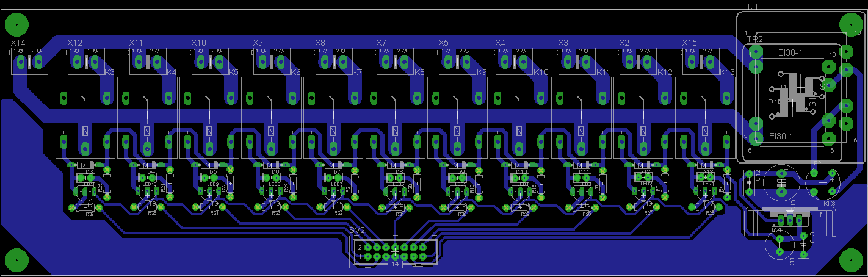Click the EI30-1 transformer text
The height and width of the screenshot is (277, 868).
(781, 135)
